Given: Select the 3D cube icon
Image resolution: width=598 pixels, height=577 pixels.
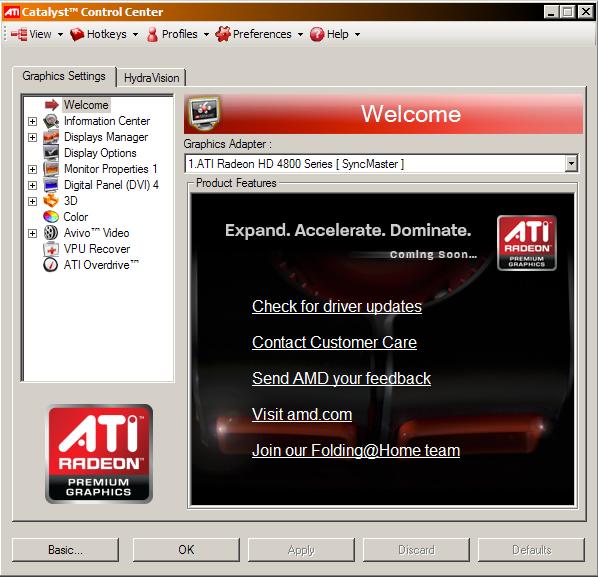Looking at the screenshot, I should coord(51,201).
